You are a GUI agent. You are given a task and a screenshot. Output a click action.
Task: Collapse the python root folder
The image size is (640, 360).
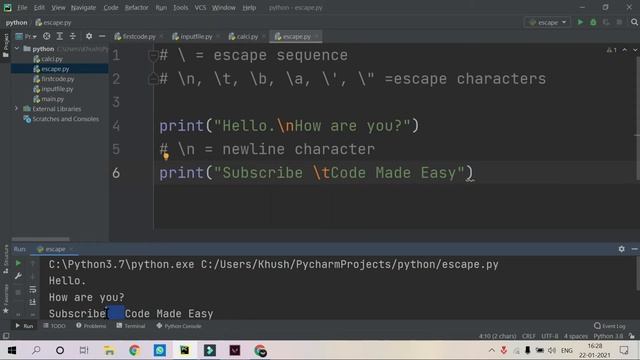[17, 49]
